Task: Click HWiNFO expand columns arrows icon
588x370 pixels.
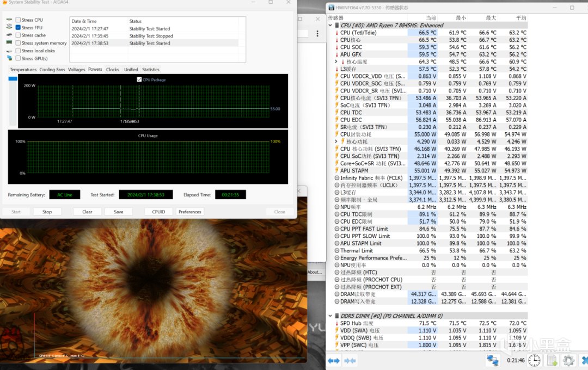Action: tap(334, 360)
